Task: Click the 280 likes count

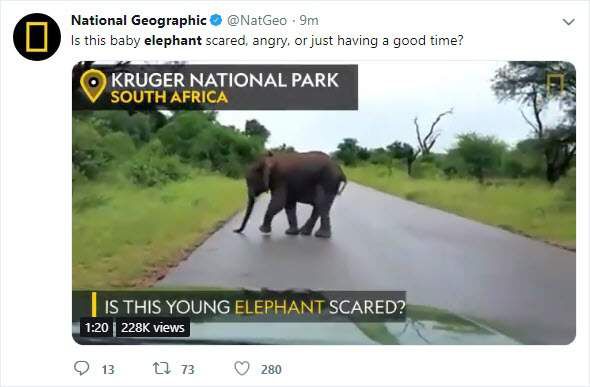Action: [x=271, y=370]
